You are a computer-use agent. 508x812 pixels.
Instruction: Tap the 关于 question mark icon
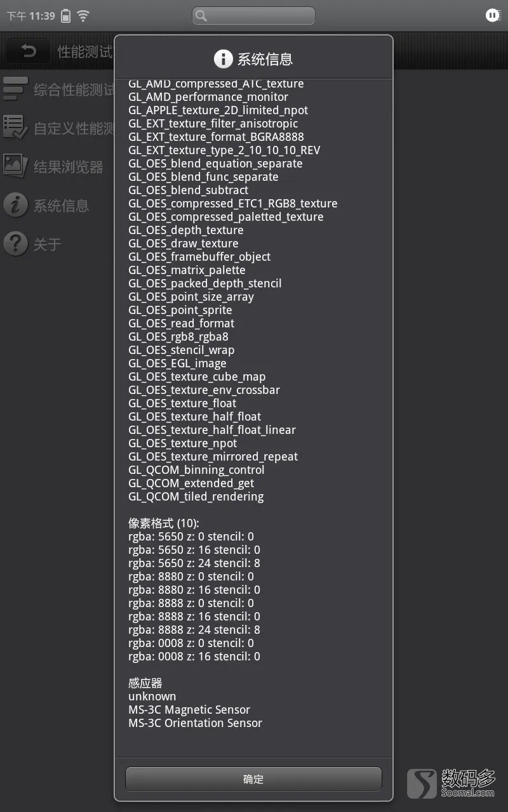coord(15,244)
